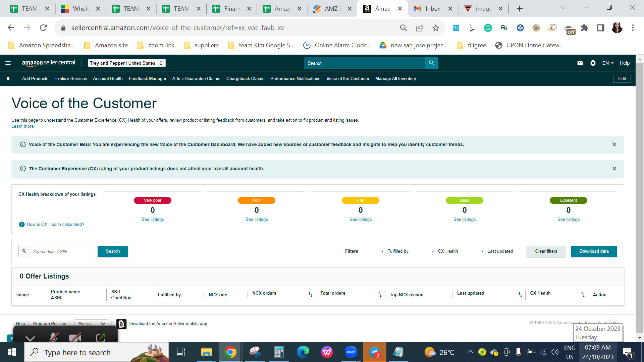Open the Chrome zoom magnifier icon

click(x=403, y=28)
